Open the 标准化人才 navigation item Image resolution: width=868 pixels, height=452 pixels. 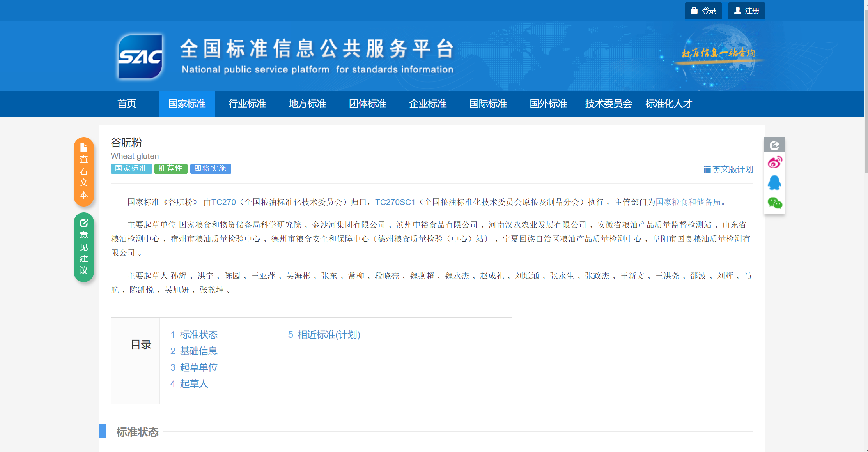click(x=668, y=104)
